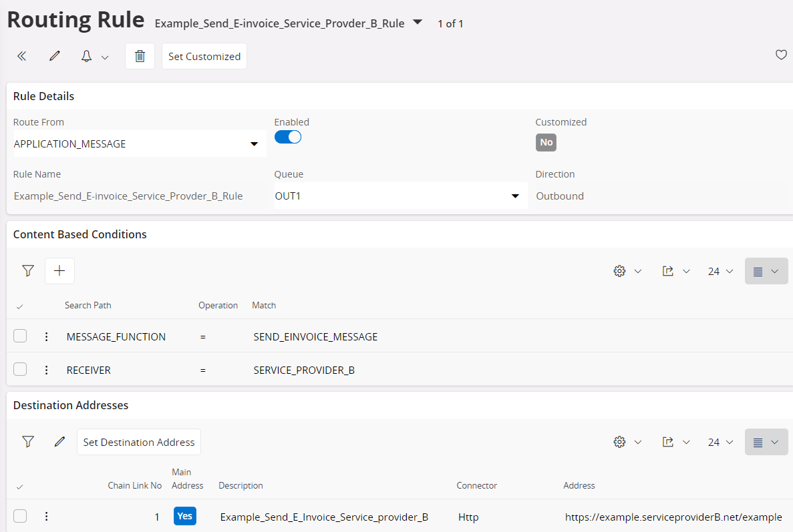Open the Route From dropdown
Viewport: 793px width, 532px height.
pos(254,144)
